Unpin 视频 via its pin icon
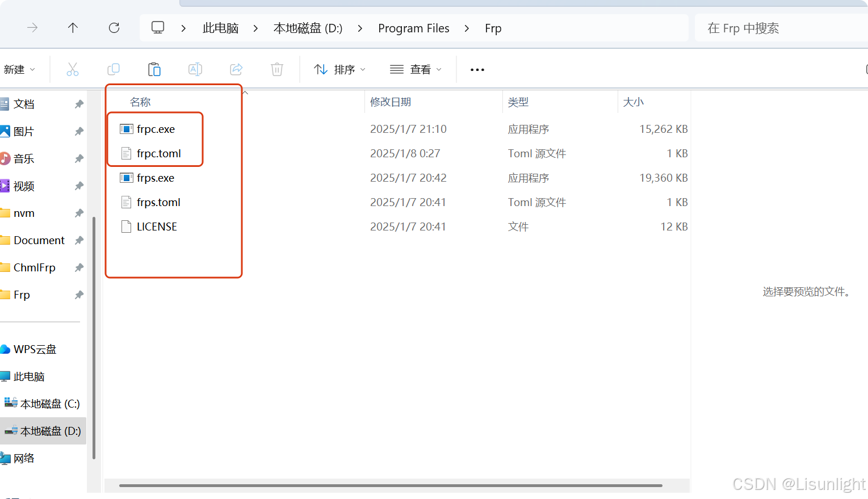The width and height of the screenshot is (868, 499). point(79,186)
